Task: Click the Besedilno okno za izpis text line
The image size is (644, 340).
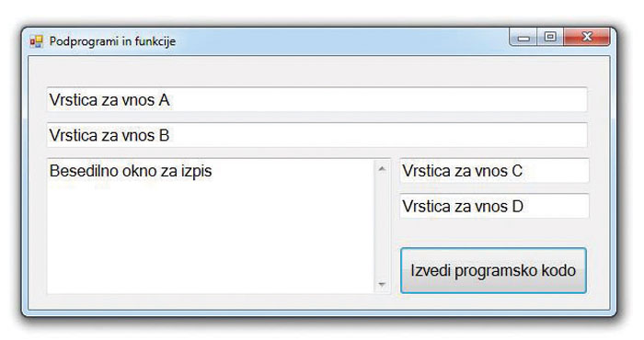Action: pyautogui.click(x=131, y=171)
